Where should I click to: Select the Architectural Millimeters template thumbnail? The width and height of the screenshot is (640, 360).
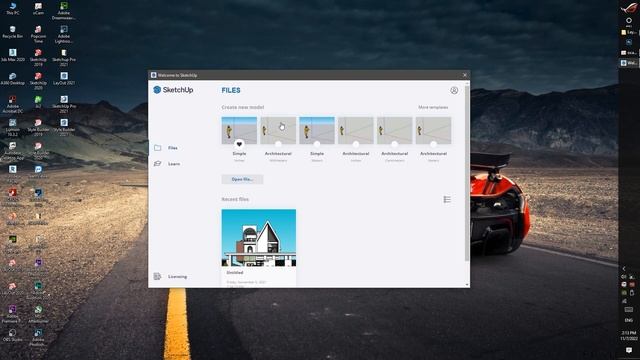tap(278, 130)
